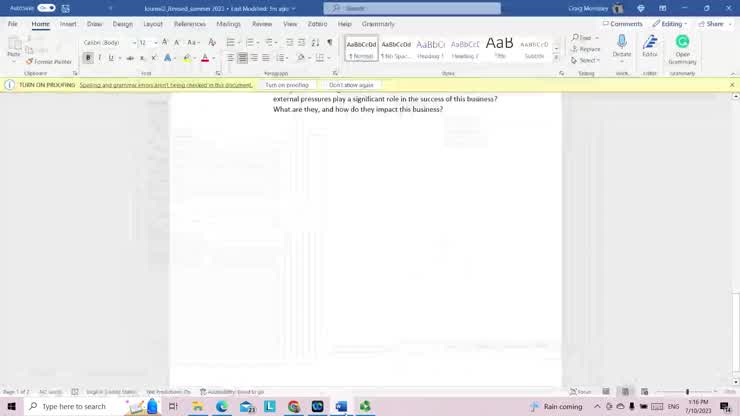Toggle bold formatting in the ribbon

[x=88, y=58]
